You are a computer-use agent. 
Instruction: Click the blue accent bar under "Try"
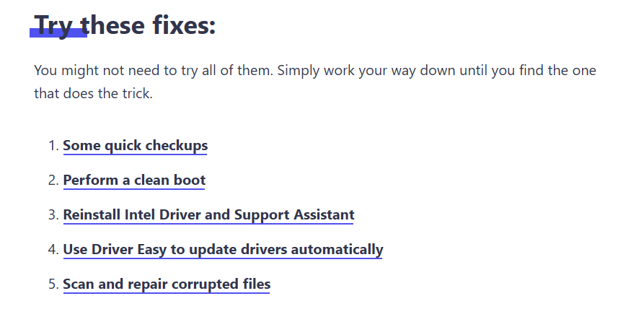point(58,34)
